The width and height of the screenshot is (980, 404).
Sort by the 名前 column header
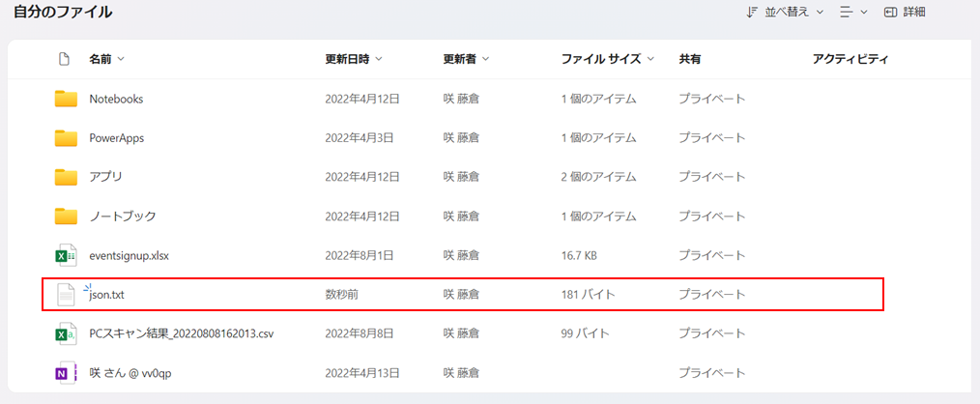pos(107,59)
